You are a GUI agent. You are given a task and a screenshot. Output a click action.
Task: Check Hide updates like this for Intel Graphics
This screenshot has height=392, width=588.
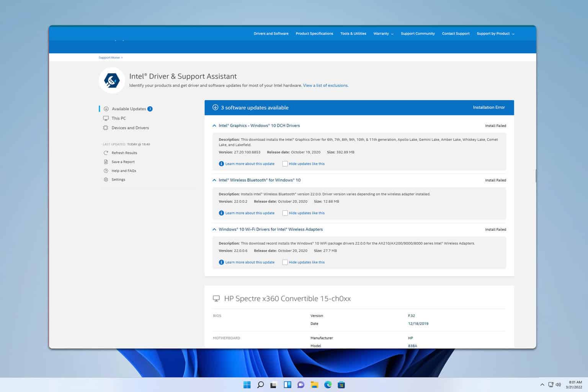point(285,164)
